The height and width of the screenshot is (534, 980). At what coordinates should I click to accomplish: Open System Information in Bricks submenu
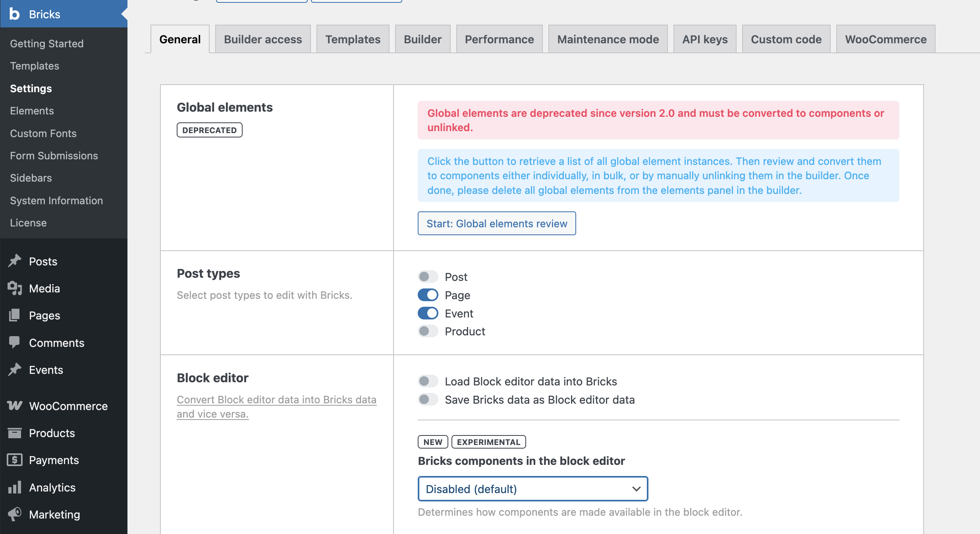click(56, 200)
